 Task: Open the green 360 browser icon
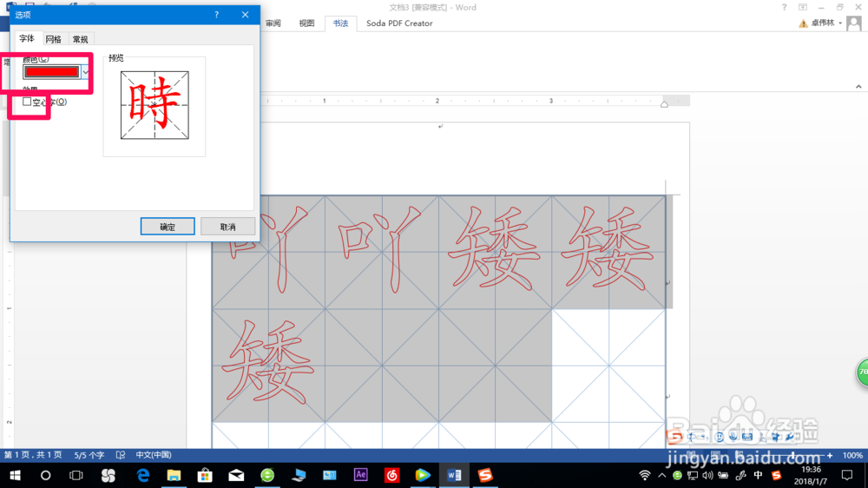point(267,475)
